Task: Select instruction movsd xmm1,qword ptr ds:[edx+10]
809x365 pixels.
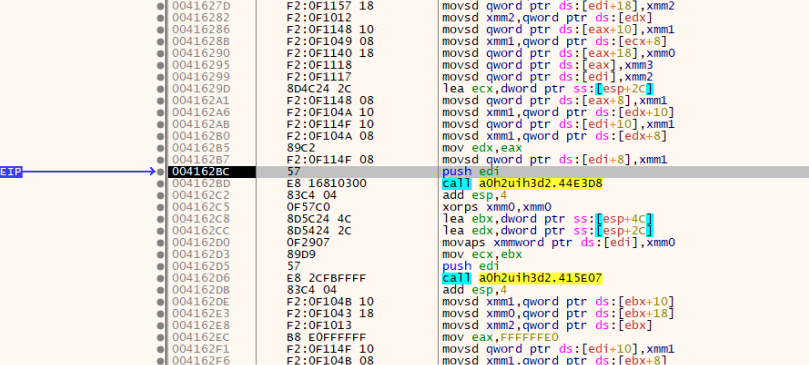Action: 558,113
